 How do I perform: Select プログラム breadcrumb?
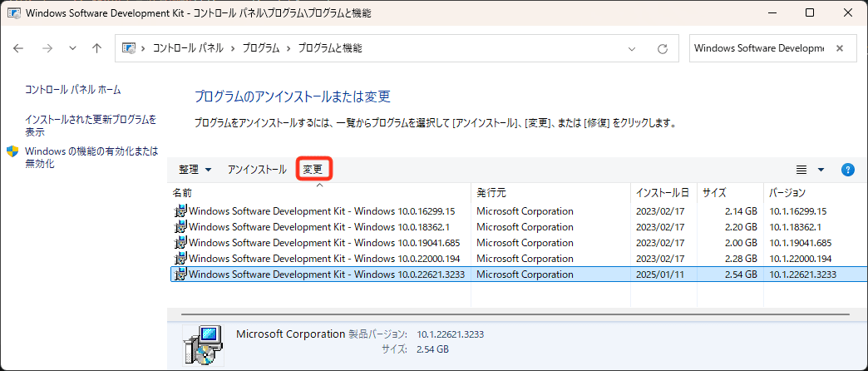(x=261, y=48)
